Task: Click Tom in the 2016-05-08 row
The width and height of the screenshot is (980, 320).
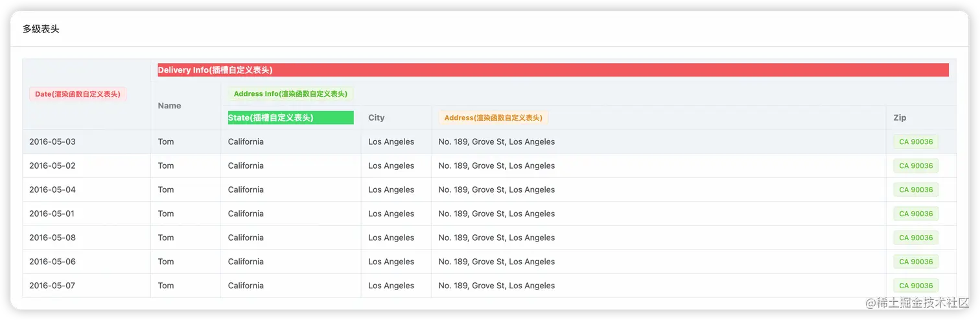Action: 166,238
